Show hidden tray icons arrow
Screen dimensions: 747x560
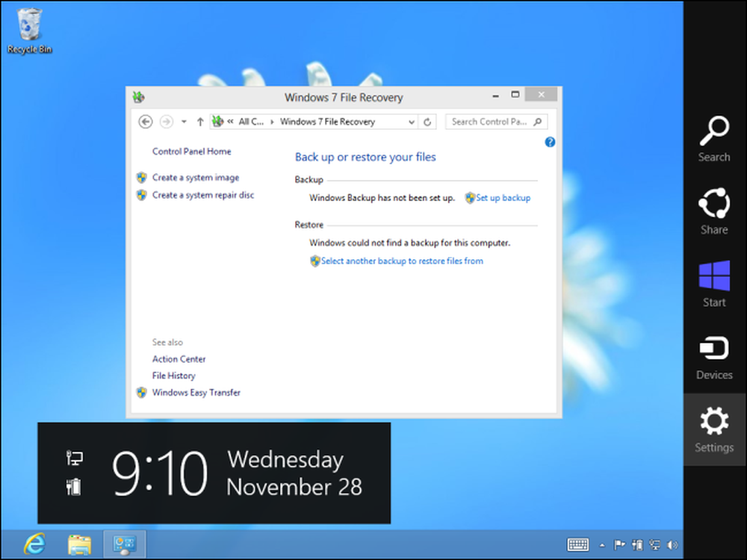pos(602,545)
